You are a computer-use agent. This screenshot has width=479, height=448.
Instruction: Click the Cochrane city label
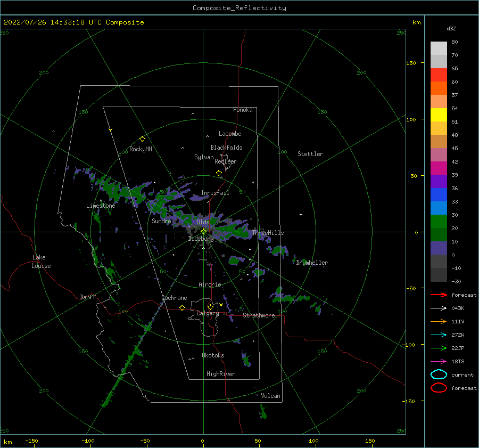point(174,298)
